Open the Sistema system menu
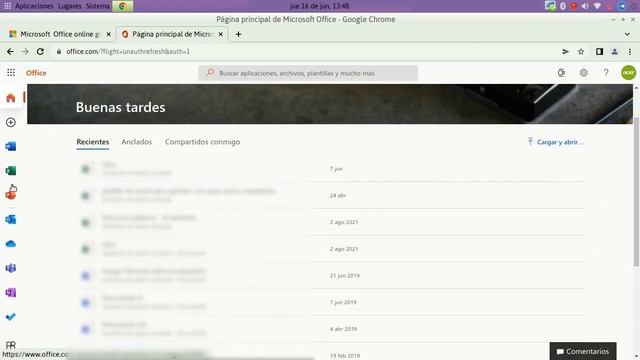The image size is (640, 360). 98,6
